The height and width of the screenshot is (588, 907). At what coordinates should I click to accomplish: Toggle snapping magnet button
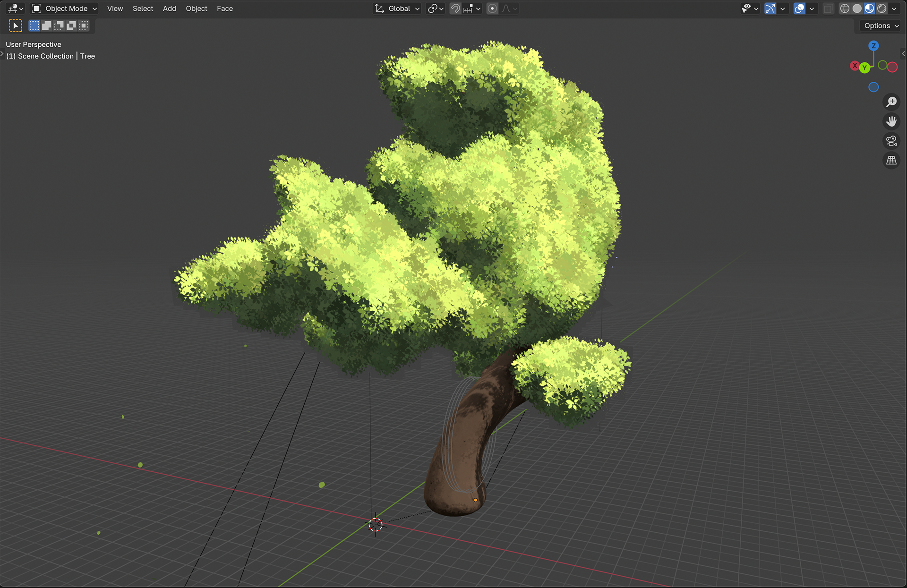[x=455, y=9]
